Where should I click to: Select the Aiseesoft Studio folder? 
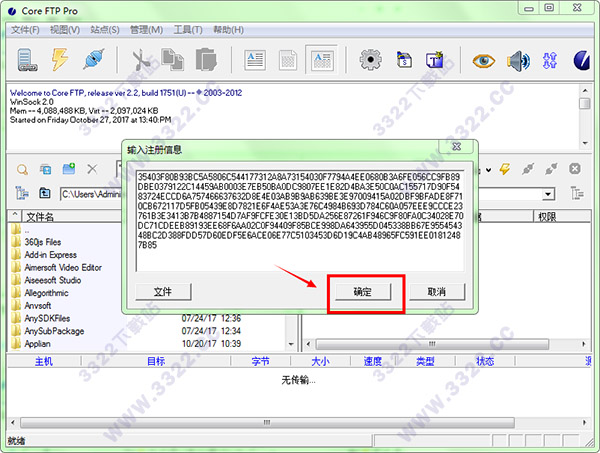(52, 280)
